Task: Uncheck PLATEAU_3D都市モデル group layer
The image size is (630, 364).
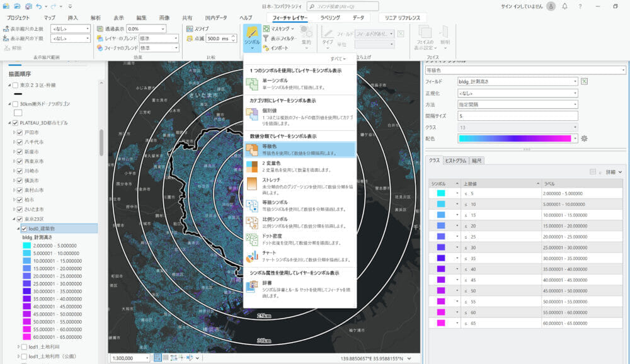Action: point(15,123)
